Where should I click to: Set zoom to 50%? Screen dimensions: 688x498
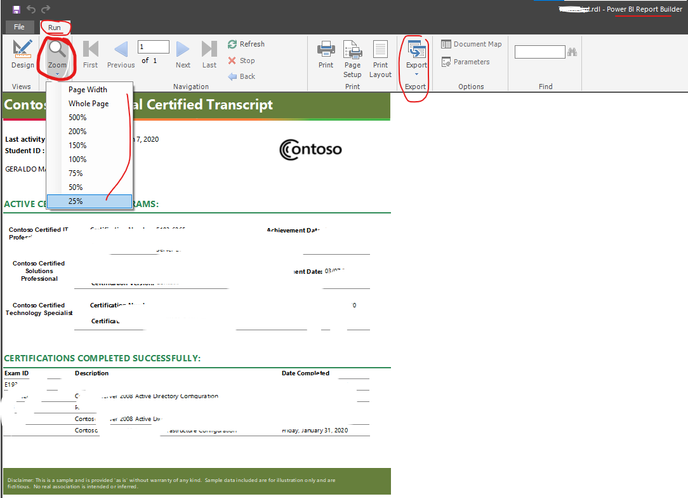pos(90,187)
